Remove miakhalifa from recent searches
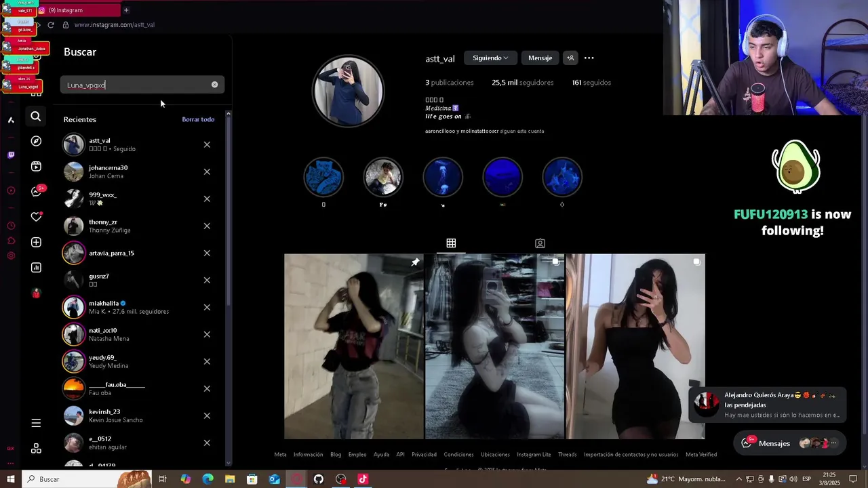 tap(207, 307)
